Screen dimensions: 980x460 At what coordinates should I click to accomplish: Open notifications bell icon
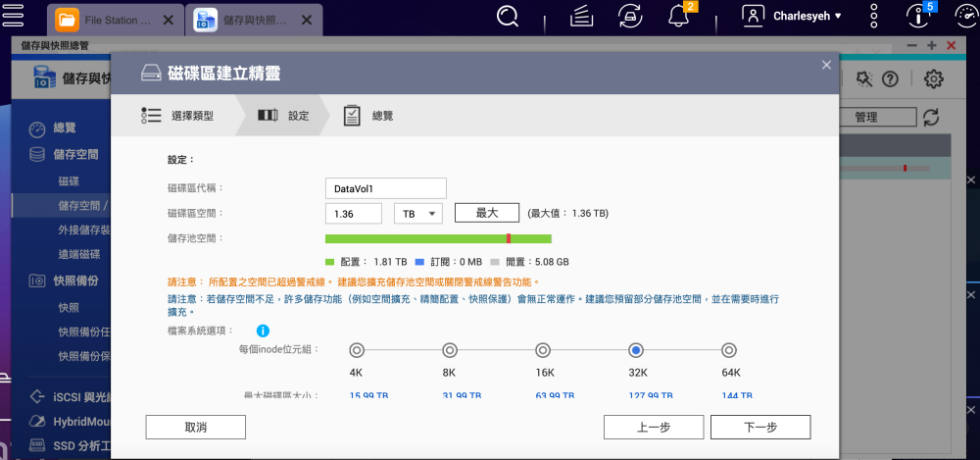[678, 16]
